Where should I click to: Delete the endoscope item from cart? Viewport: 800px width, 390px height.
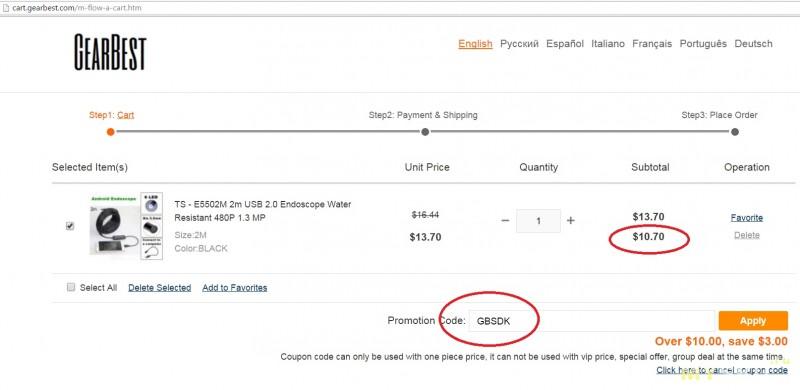pos(747,235)
